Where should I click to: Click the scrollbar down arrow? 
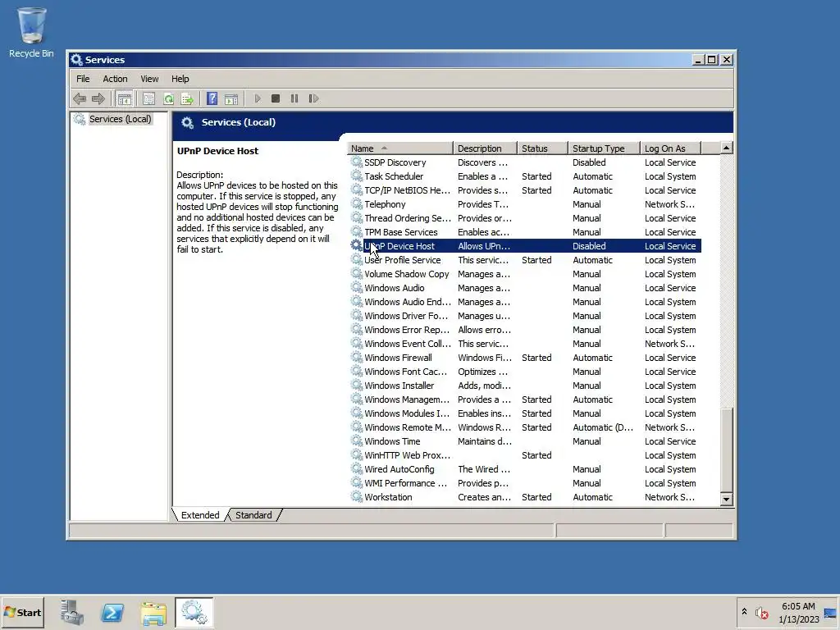(727, 499)
